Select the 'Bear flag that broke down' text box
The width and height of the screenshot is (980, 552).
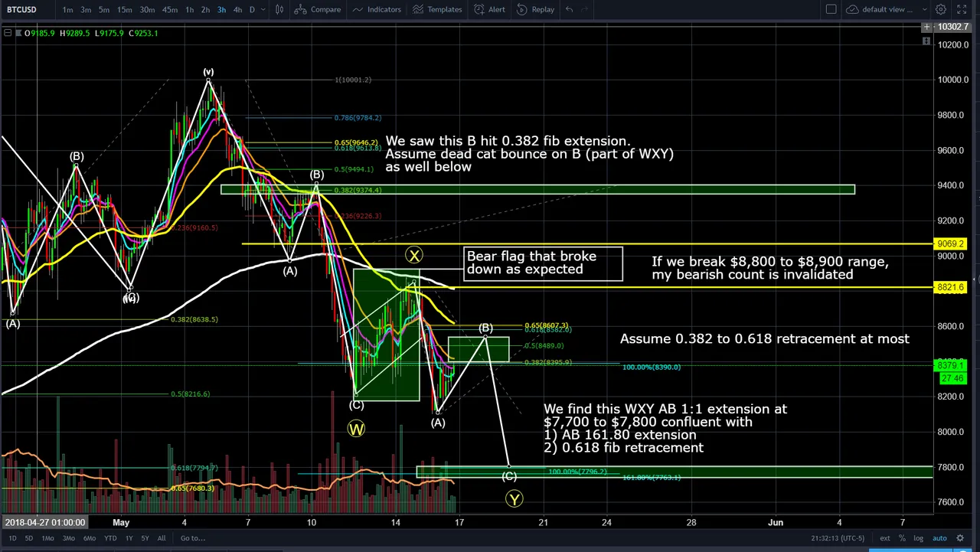pyautogui.click(x=544, y=263)
